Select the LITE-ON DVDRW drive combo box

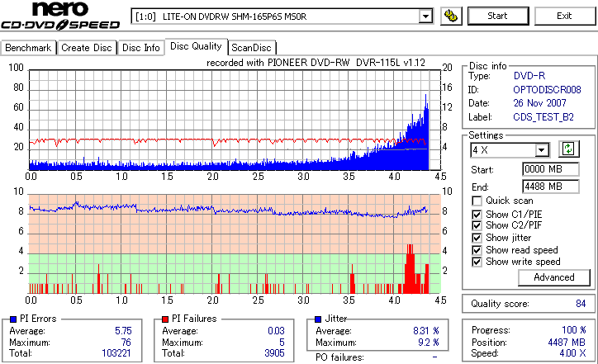[x=282, y=17]
